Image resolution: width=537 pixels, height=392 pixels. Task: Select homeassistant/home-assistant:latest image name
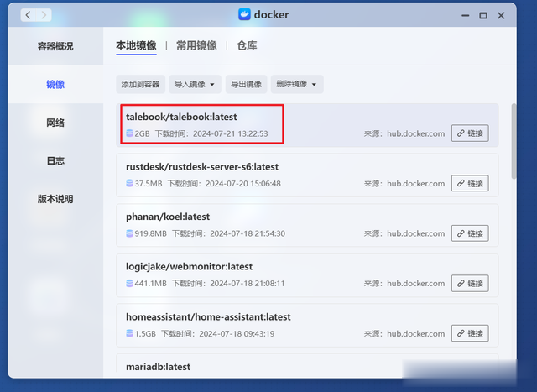click(x=208, y=317)
